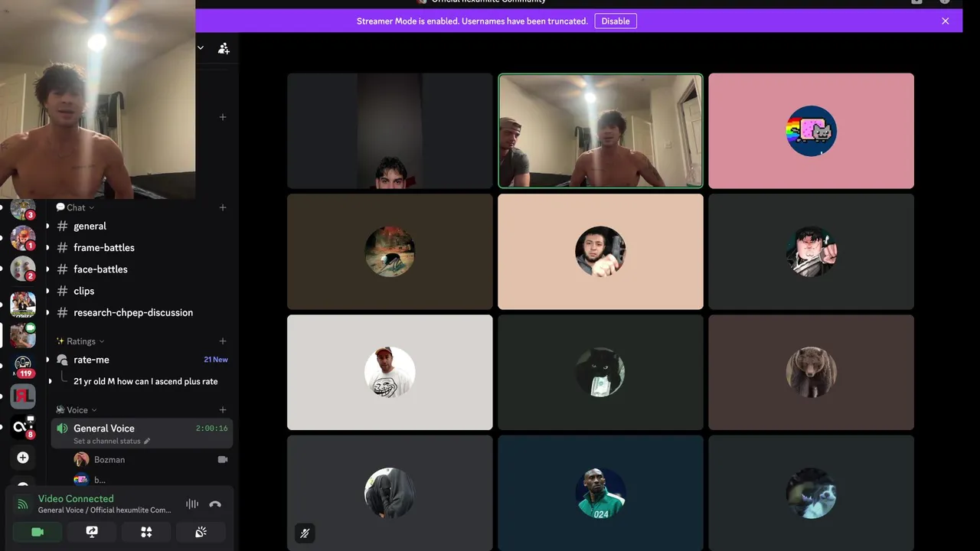Disable Streamer Mode
This screenshot has height=551, width=980.
tap(616, 21)
